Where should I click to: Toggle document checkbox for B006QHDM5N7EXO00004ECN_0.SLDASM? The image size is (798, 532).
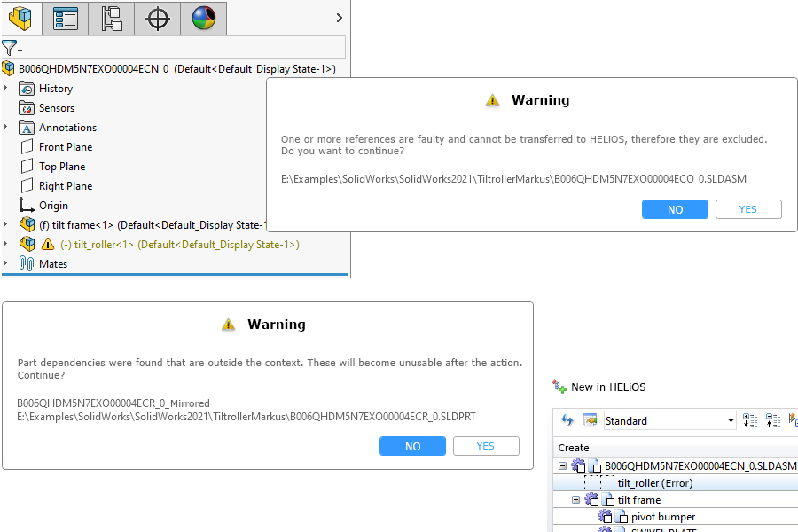tap(595, 465)
